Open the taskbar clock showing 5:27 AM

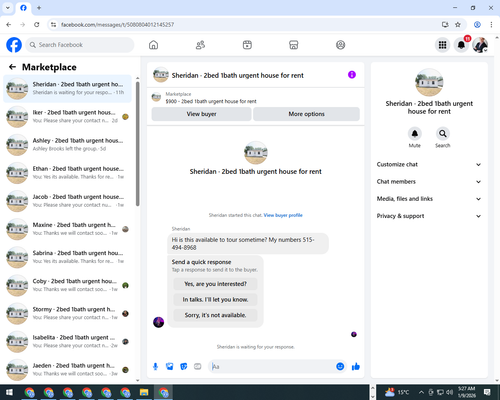(466, 392)
